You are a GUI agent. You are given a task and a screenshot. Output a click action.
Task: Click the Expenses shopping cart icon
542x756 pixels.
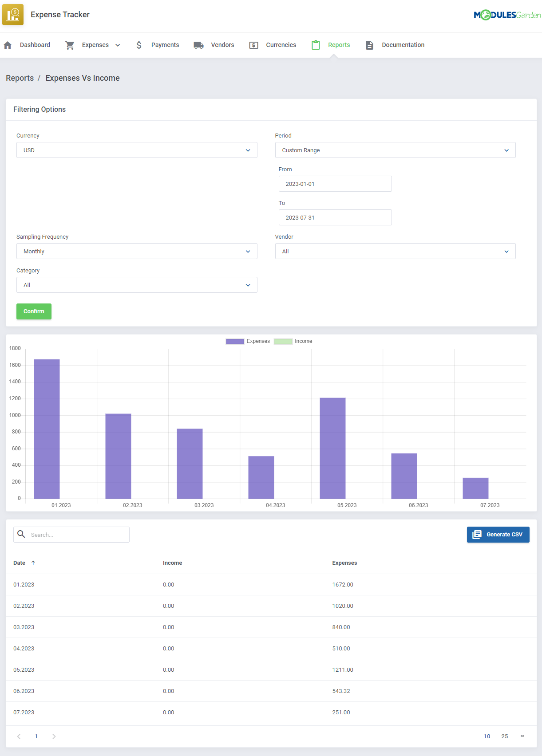tap(70, 45)
